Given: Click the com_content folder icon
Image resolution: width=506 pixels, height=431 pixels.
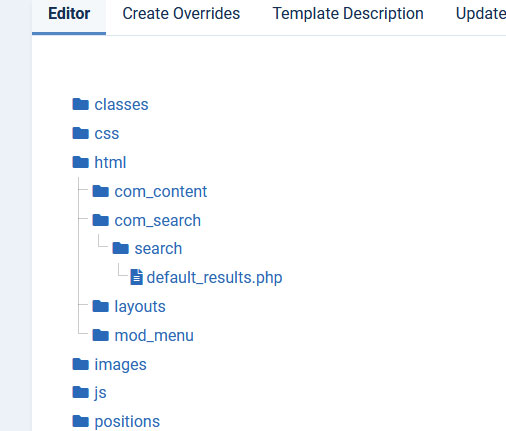Looking at the screenshot, I should [x=100, y=191].
